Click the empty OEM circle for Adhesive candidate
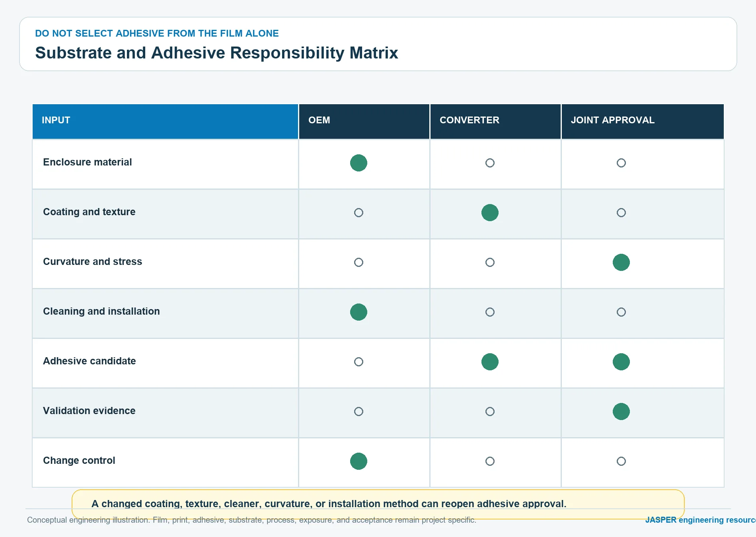 [x=359, y=362]
